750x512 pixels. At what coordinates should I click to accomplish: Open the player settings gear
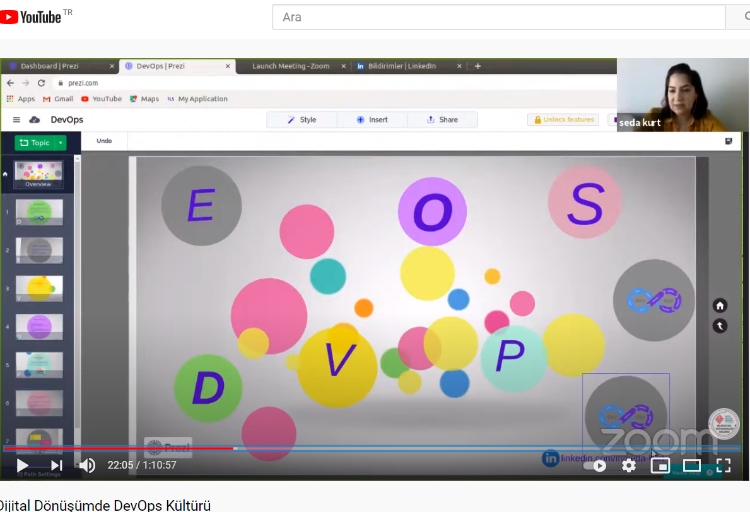click(x=628, y=465)
